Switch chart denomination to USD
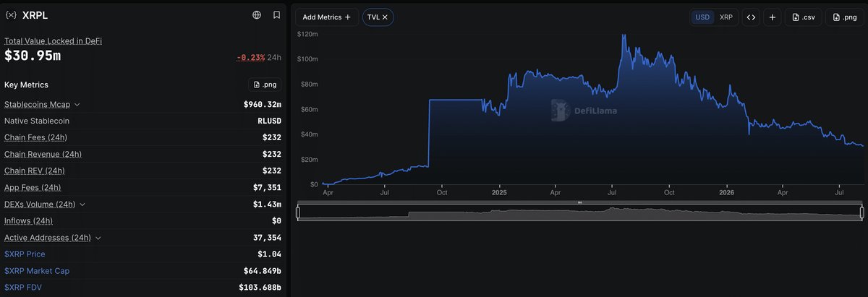868x297 pixels. coord(702,17)
